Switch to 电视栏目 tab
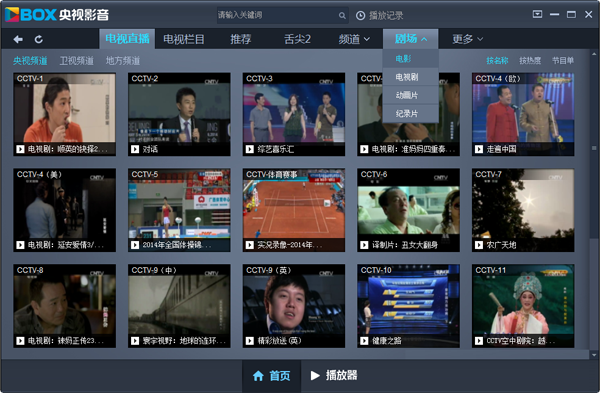The width and height of the screenshot is (600, 393). 184,39
